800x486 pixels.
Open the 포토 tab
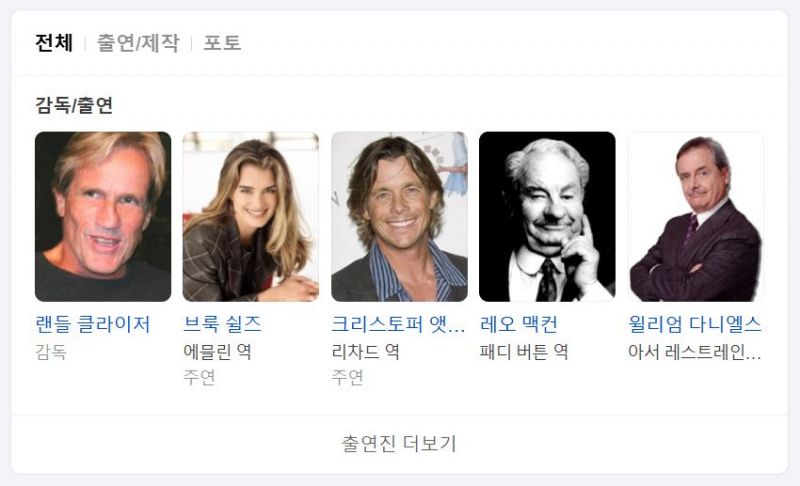222,43
